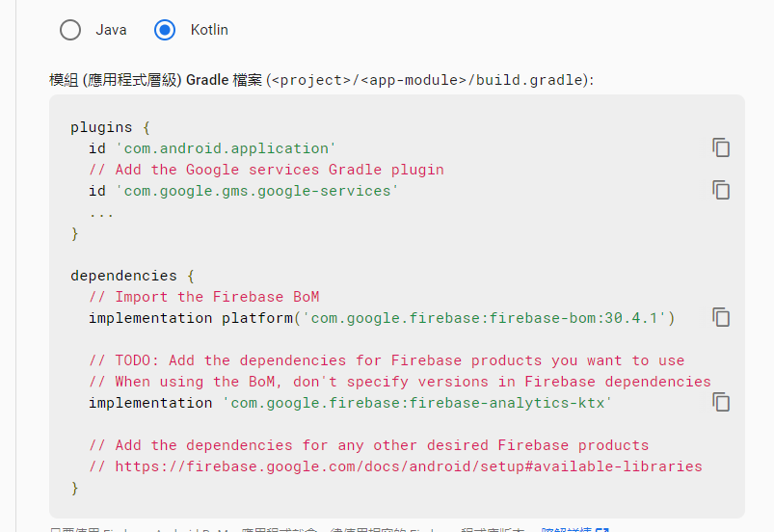Click the setup#available-libraries URL comment
Image resolution: width=774 pixels, height=532 pixels.
[395, 466]
